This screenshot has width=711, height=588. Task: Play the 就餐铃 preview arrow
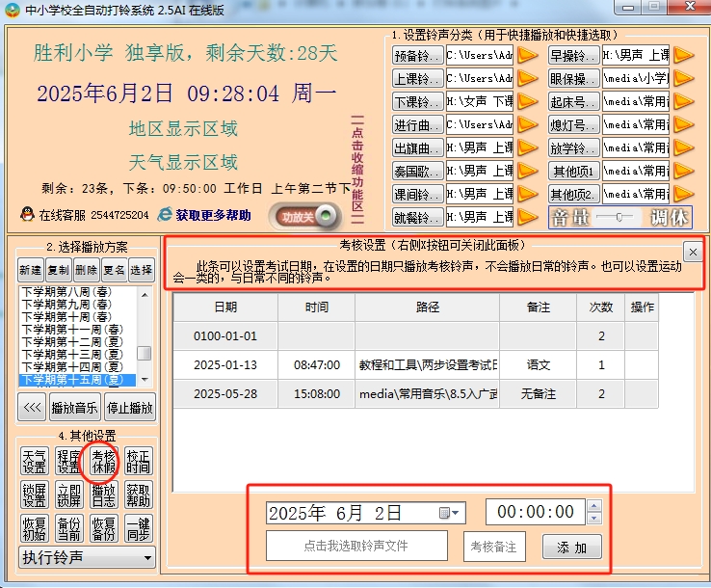tap(527, 217)
